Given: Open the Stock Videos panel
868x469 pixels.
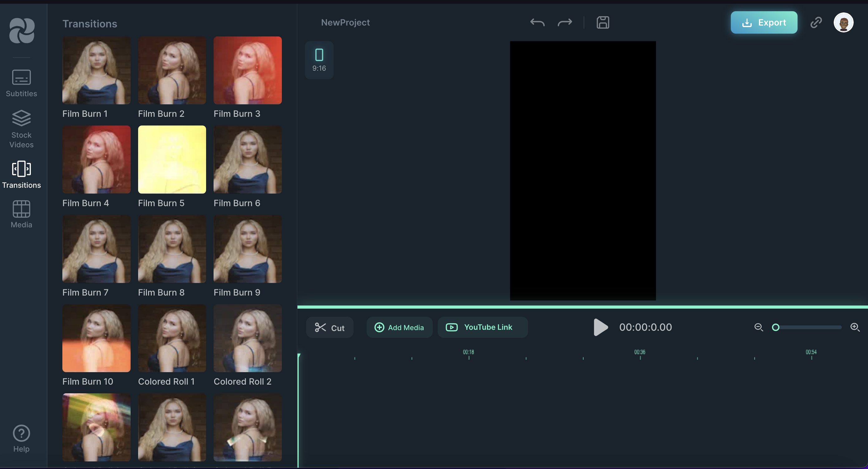Looking at the screenshot, I should click(21, 129).
